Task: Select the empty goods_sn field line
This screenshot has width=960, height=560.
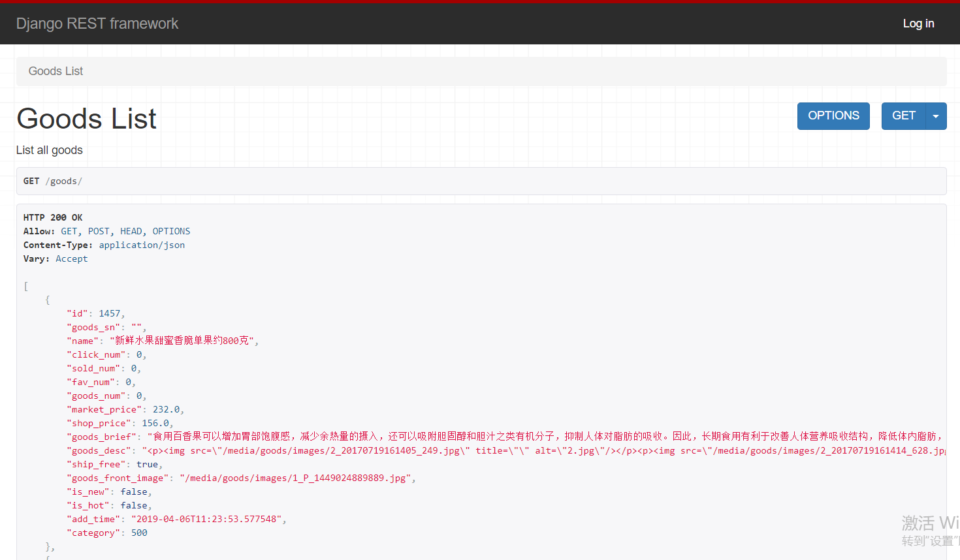Action: 106,327
